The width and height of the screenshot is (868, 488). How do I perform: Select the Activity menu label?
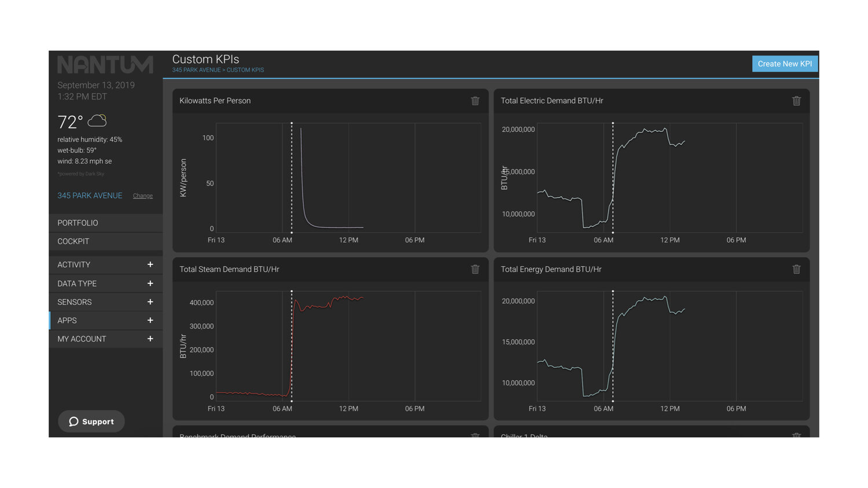pos(73,265)
